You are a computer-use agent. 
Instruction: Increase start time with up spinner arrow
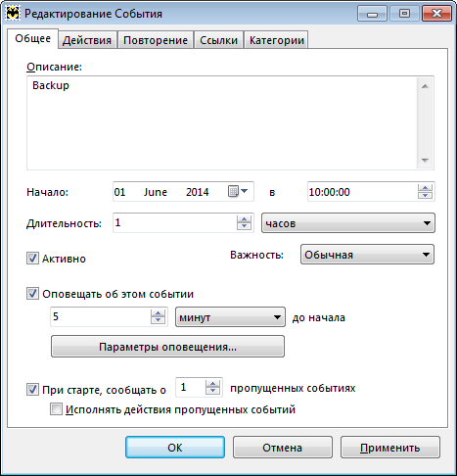[x=425, y=188]
